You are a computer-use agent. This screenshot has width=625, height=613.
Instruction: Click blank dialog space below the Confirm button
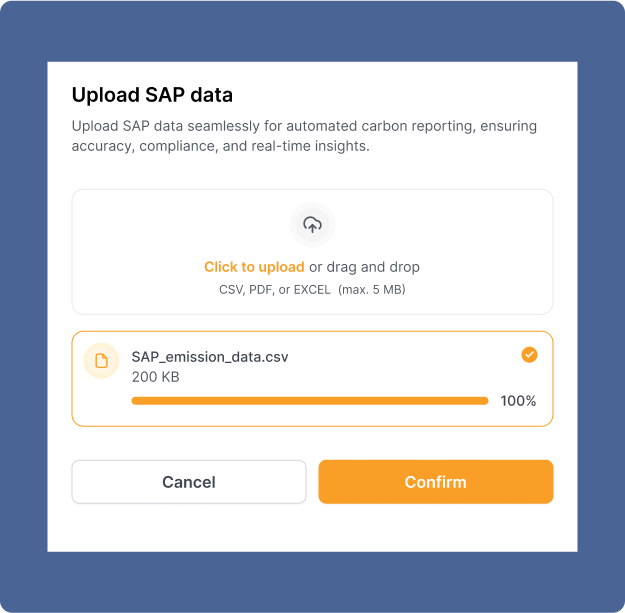click(x=435, y=528)
